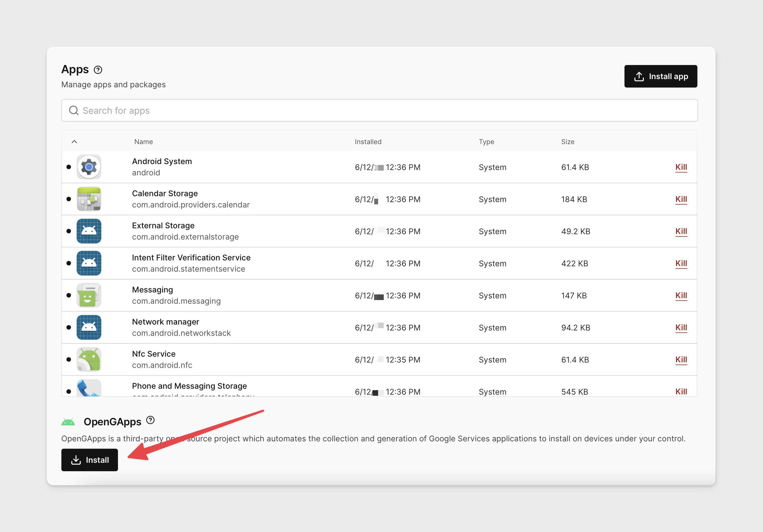Sort the table by Name column
Screen dimensions: 763x532
coord(144,142)
